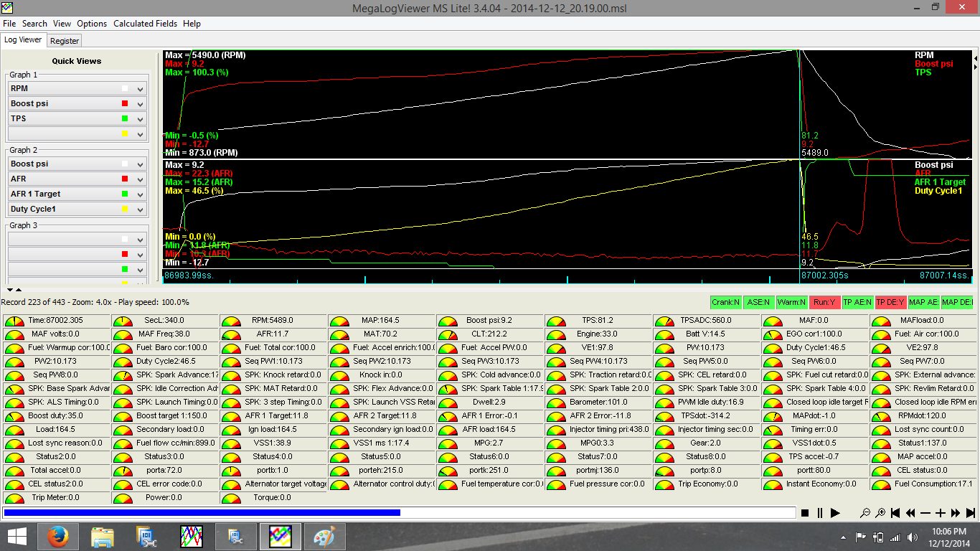
Task: Fast forward the log with the double-right arrows
Action: click(x=956, y=513)
